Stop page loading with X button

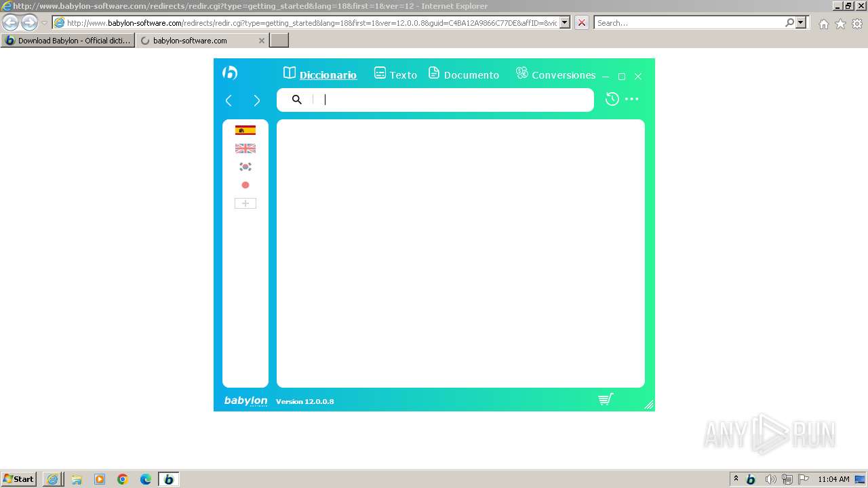582,22
